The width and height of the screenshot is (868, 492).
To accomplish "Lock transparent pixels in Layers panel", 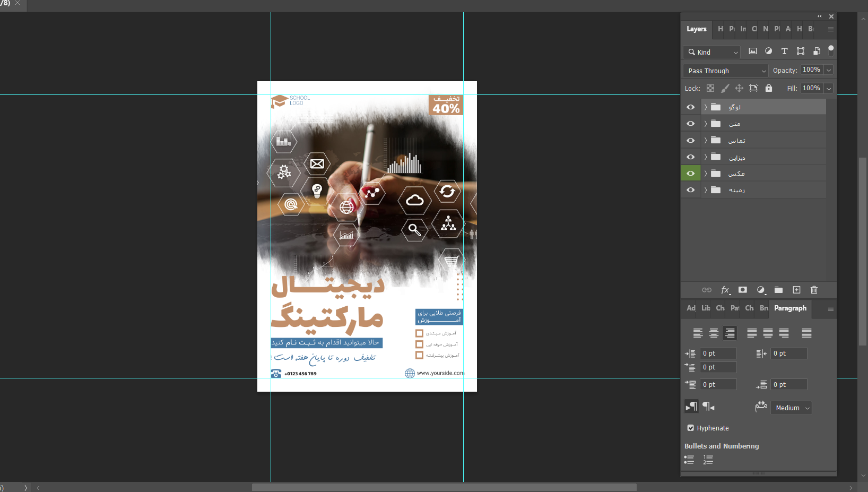I will pos(710,88).
